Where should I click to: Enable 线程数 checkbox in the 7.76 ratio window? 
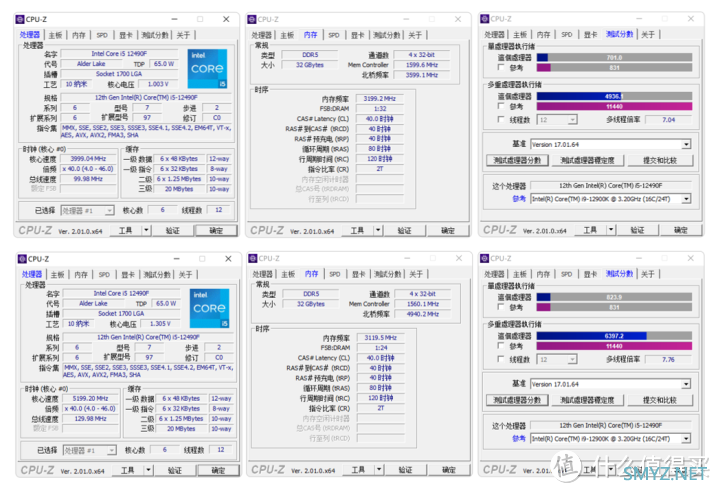[501, 359]
